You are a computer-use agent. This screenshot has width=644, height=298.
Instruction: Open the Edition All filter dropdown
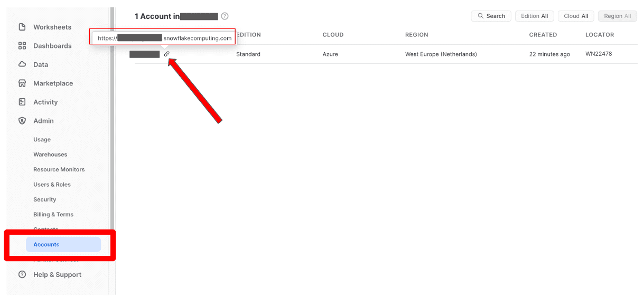coord(534,16)
